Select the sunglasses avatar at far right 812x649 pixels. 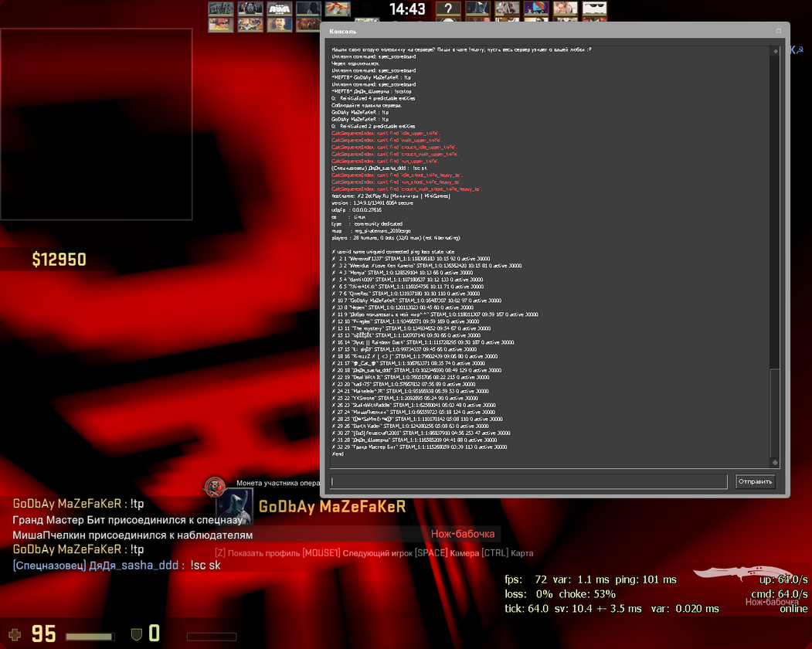[593, 9]
